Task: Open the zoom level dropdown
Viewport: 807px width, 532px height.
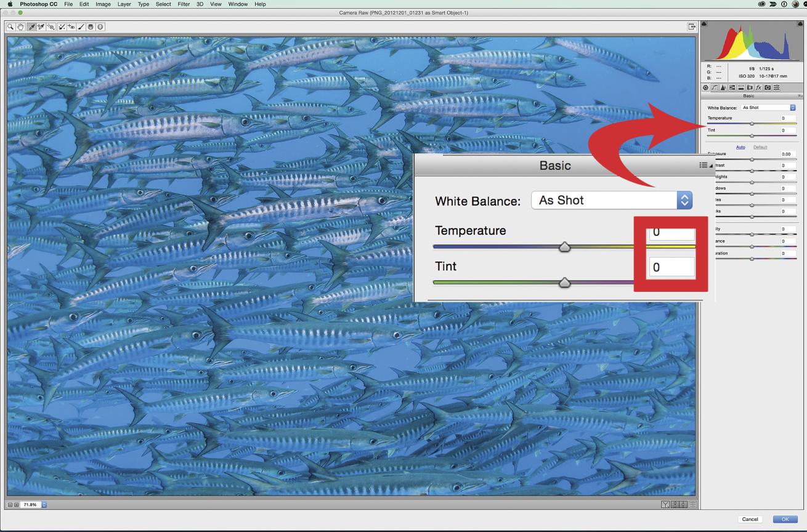Action: pos(44,505)
